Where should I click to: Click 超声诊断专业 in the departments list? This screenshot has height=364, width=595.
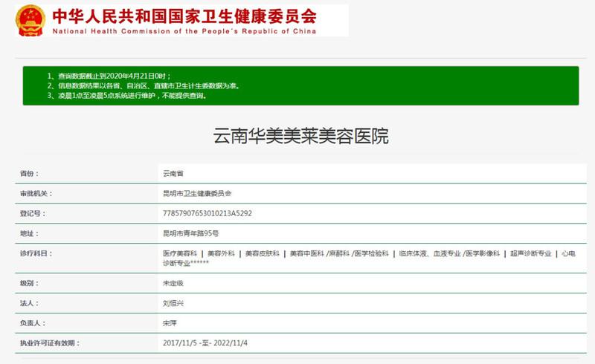(530, 253)
